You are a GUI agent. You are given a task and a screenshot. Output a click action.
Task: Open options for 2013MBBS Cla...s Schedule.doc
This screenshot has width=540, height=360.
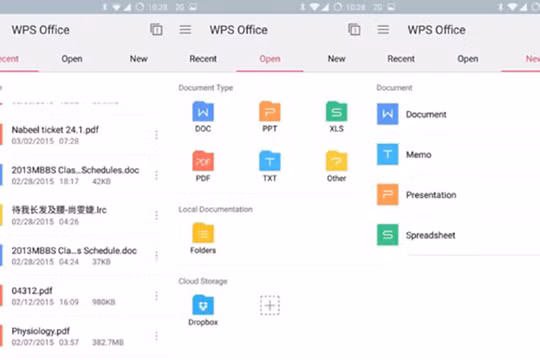coord(156,256)
